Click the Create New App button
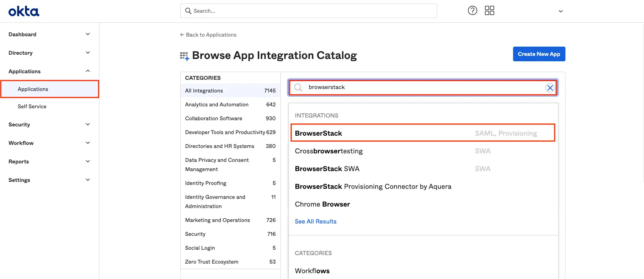The width and height of the screenshot is (644, 279). [538, 54]
